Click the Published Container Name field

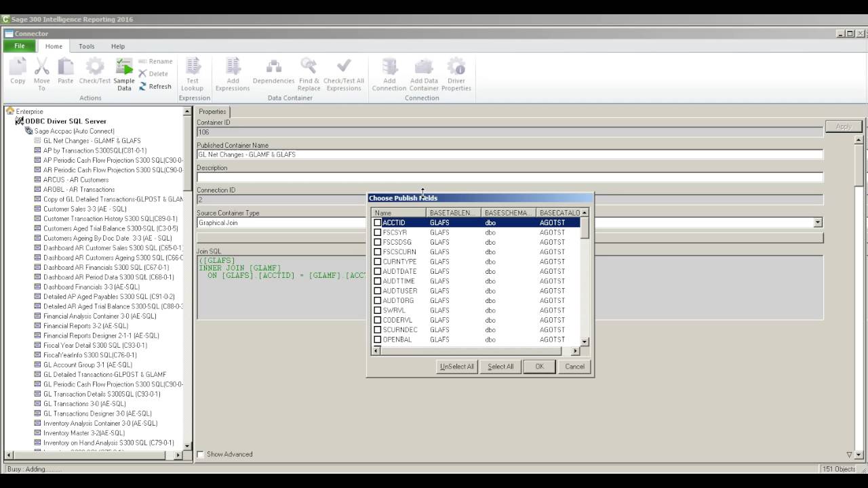click(509, 155)
